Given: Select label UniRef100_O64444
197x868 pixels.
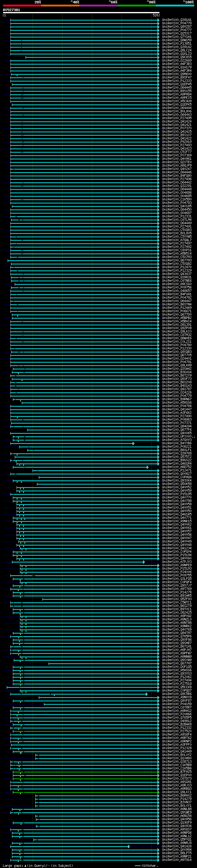Looking at the screenshot, I should [177, 108].
